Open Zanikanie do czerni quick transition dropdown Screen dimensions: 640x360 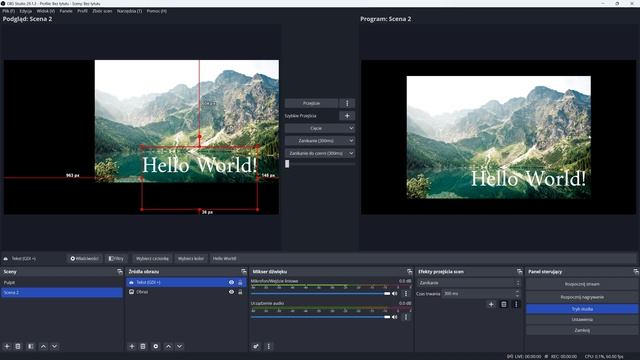click(320, 153)
